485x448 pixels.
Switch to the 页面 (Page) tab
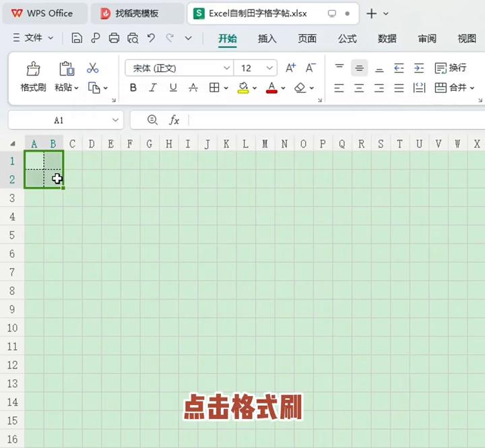point(307,38)
